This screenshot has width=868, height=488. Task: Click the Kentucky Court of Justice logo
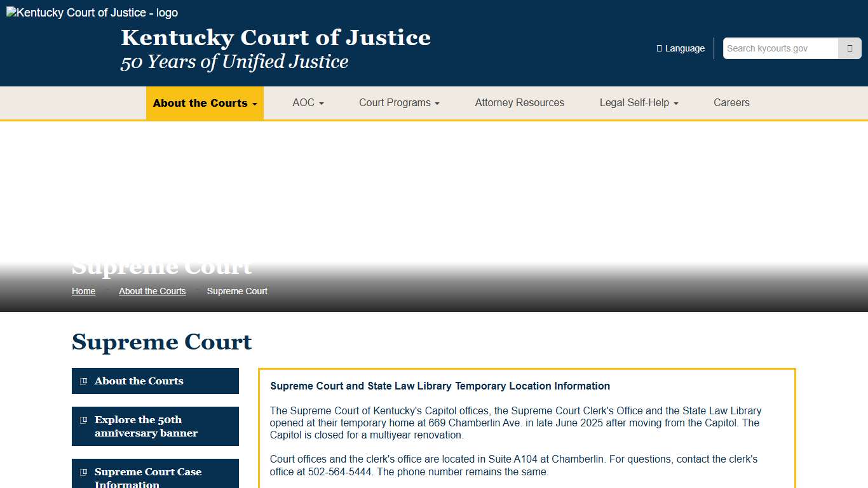point(91,12)
